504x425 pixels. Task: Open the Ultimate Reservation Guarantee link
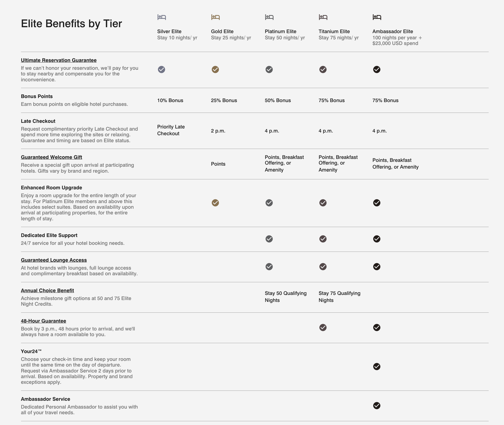coord(59,60)
